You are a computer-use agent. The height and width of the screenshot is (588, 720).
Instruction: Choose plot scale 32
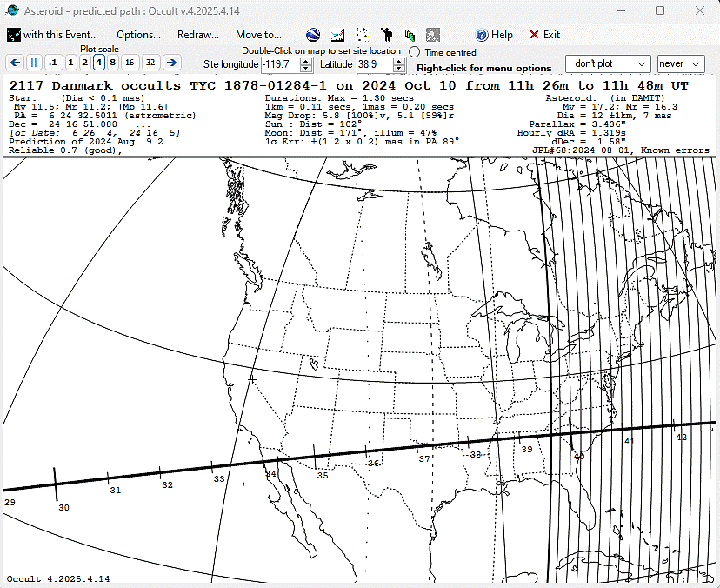click(x=150, y=63)
